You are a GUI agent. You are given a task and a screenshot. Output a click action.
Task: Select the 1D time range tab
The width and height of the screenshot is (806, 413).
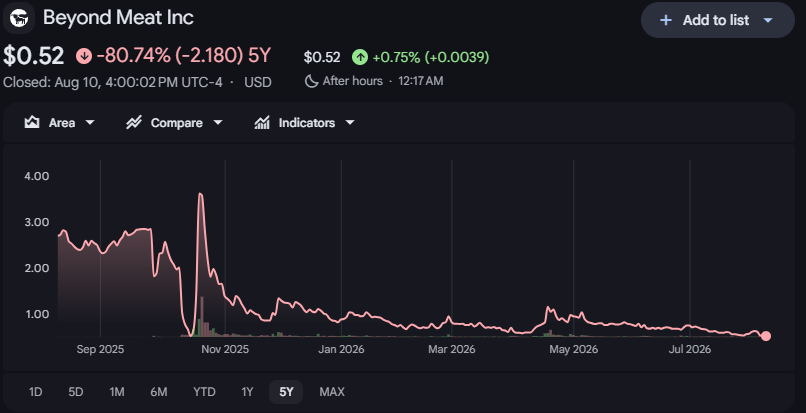pos(35,392)
